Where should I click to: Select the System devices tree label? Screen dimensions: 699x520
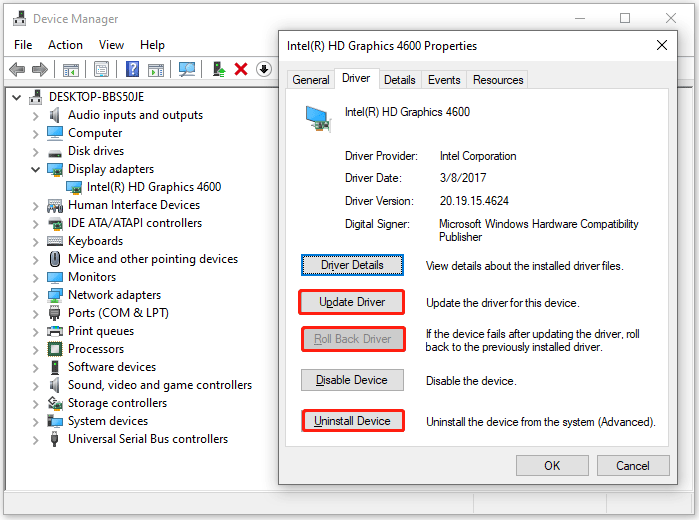[108, 421]
